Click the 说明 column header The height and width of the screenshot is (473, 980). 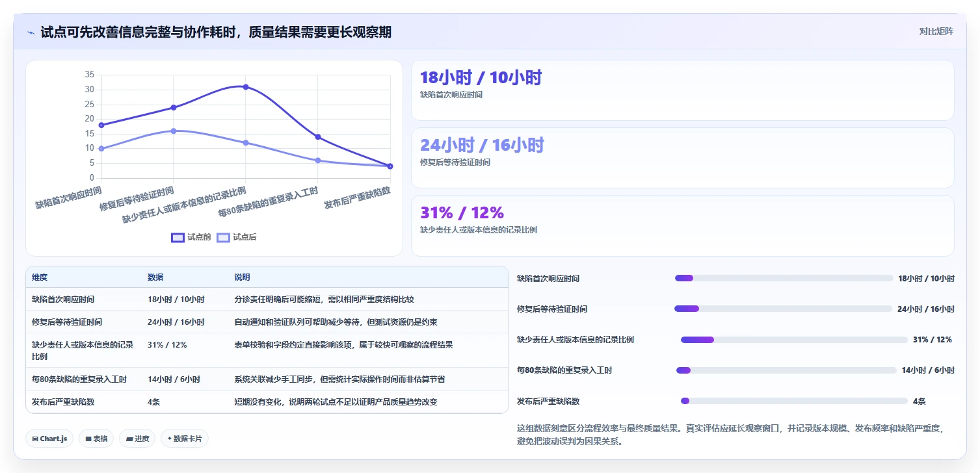(243, 277)
